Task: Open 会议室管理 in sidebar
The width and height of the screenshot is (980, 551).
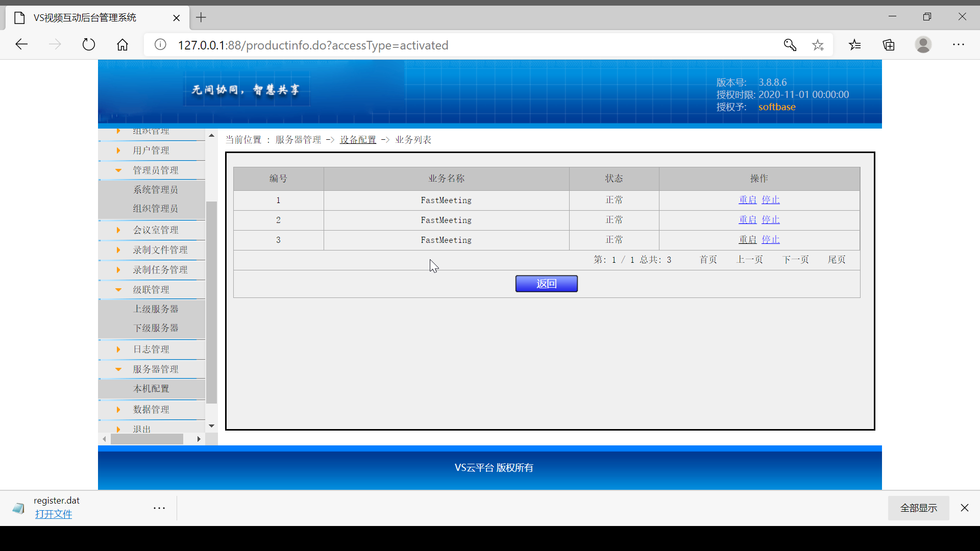Action: pyautogui.click(x=156, y=230)
